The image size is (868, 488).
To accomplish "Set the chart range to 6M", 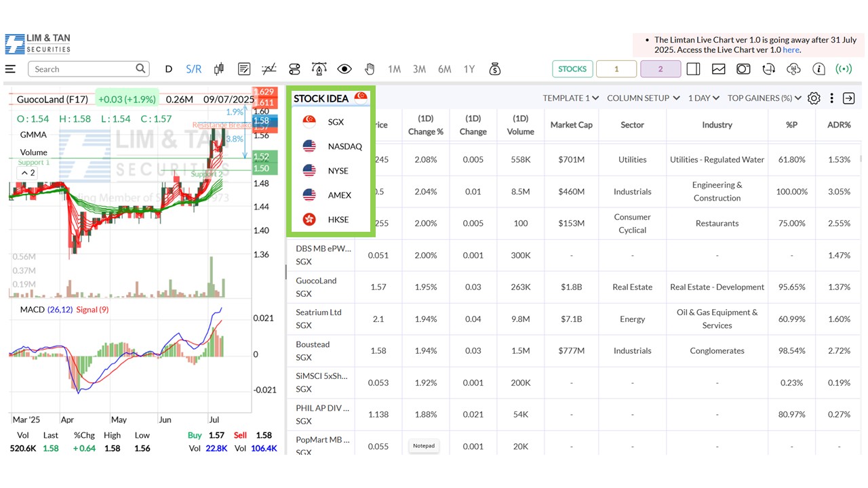I will pyautogui.click(x=444, y=69).
